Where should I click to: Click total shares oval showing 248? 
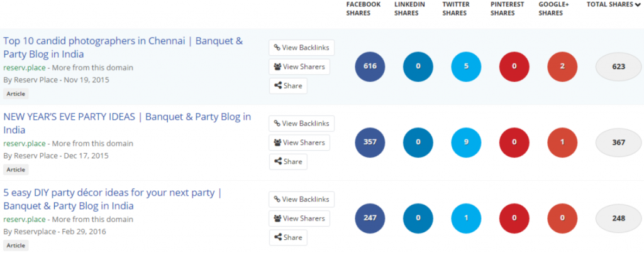point(619,218)
